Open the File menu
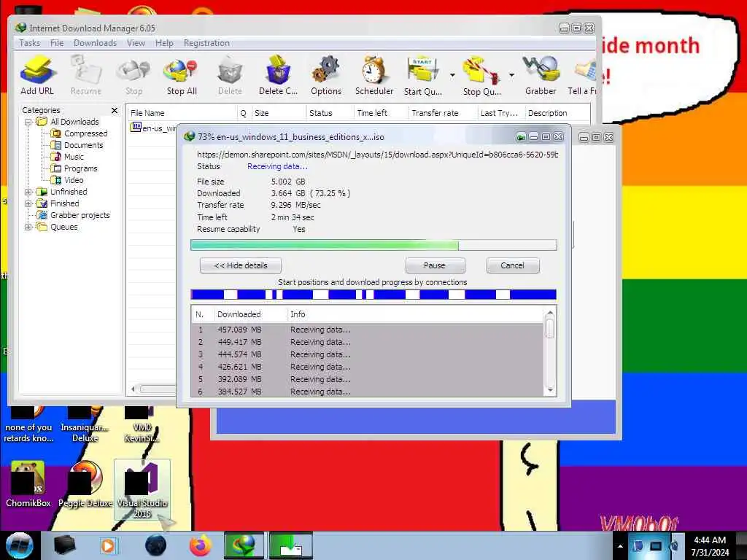The height and width of the screenshot is (560, 747). tap(57, 43)
